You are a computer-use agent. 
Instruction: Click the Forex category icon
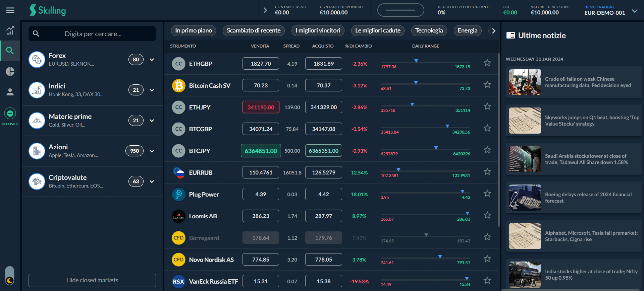37,60
